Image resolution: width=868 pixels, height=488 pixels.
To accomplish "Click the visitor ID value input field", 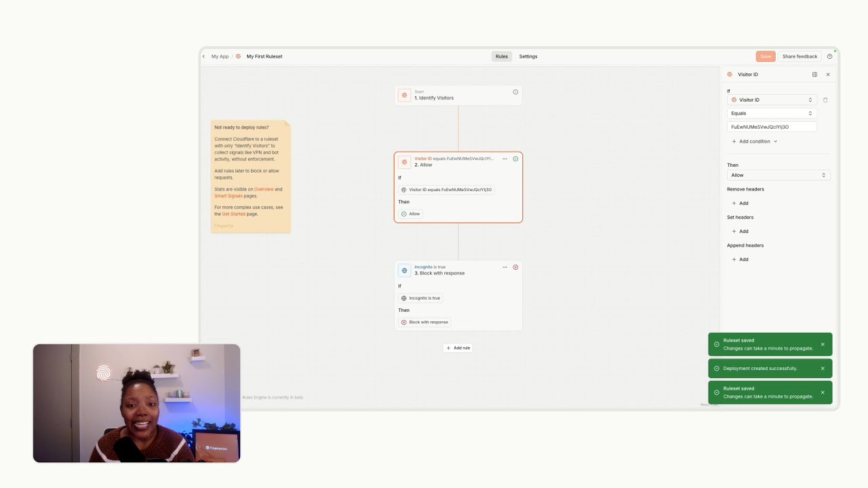I will [772, 127].
